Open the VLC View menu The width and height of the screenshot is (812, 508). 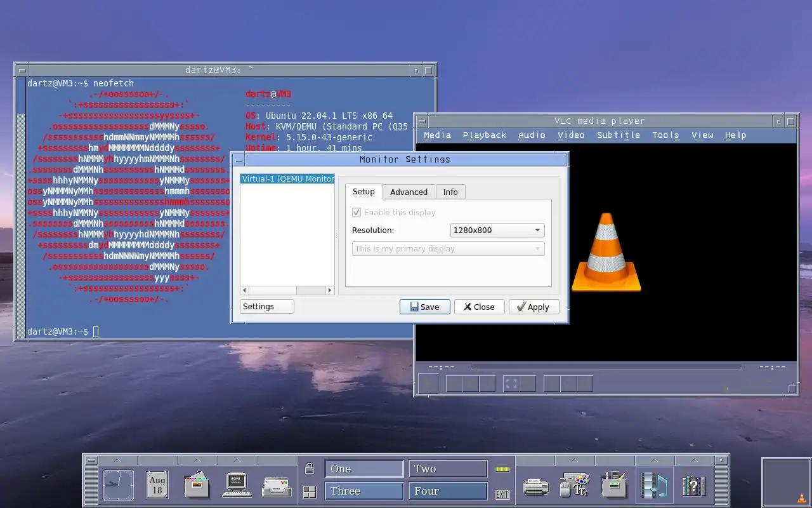702,135
